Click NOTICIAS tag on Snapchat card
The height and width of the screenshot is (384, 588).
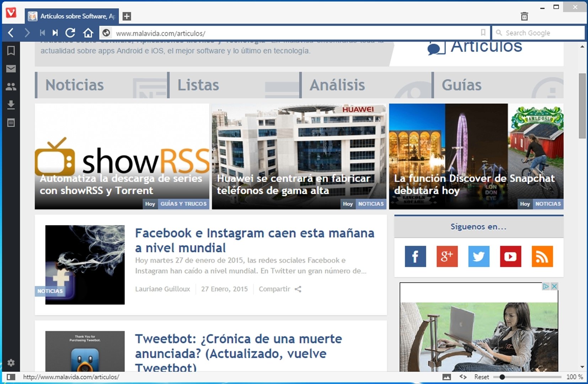(x=548, y=204)
